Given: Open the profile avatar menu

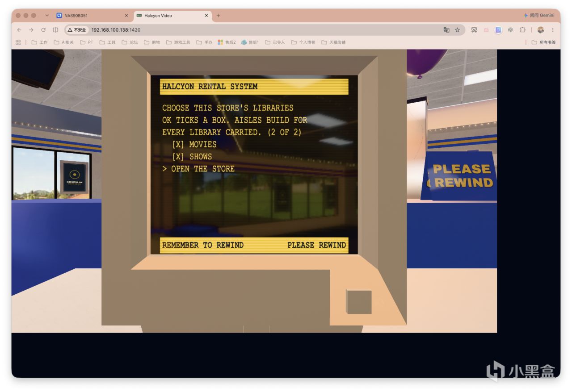Looking at the screenshot, I should 541,30.
